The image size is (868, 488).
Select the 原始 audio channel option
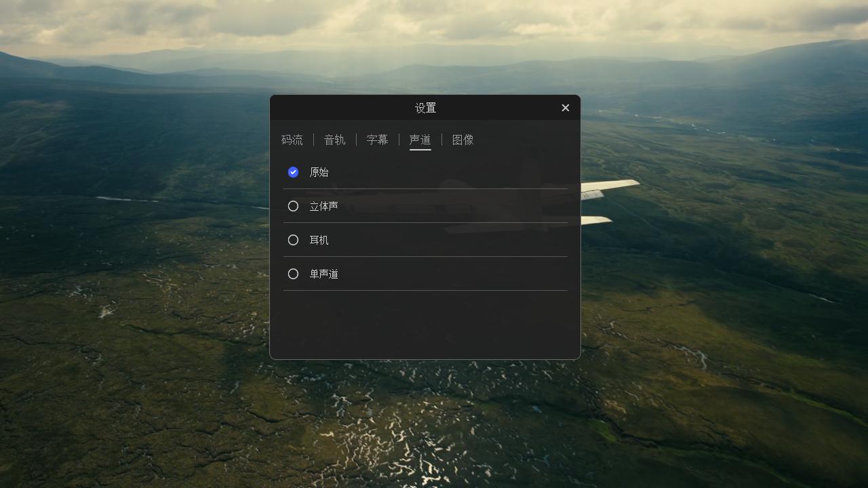click(319, 172)
